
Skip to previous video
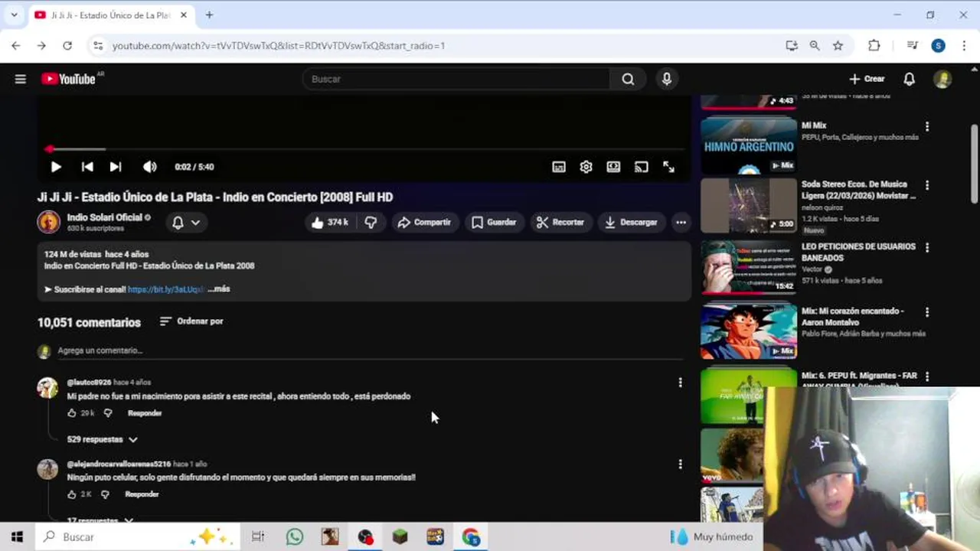(x=87, y=167)
